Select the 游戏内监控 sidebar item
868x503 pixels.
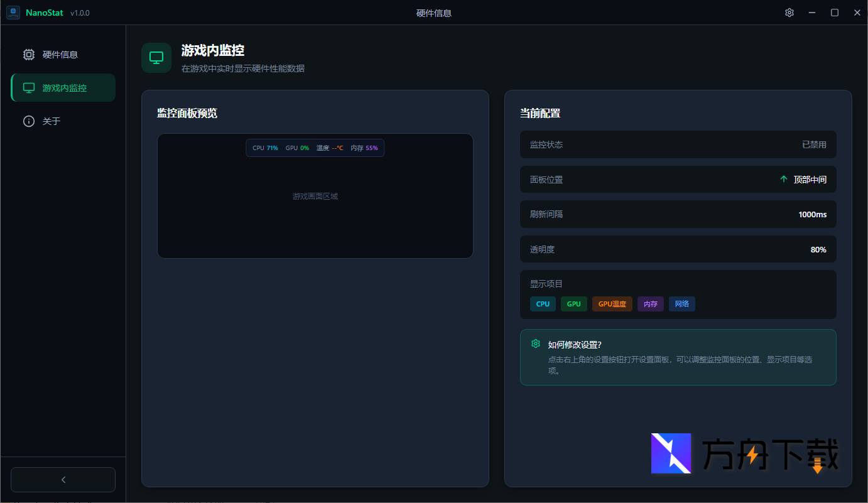[x=64, y=88]
